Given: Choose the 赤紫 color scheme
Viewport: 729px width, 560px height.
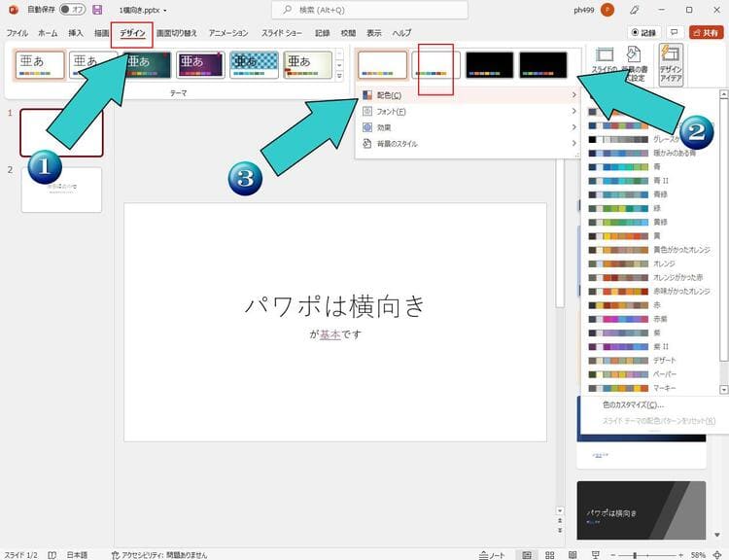Looking at the screenshot, I should pyautogui.click(x=650, y=319).
